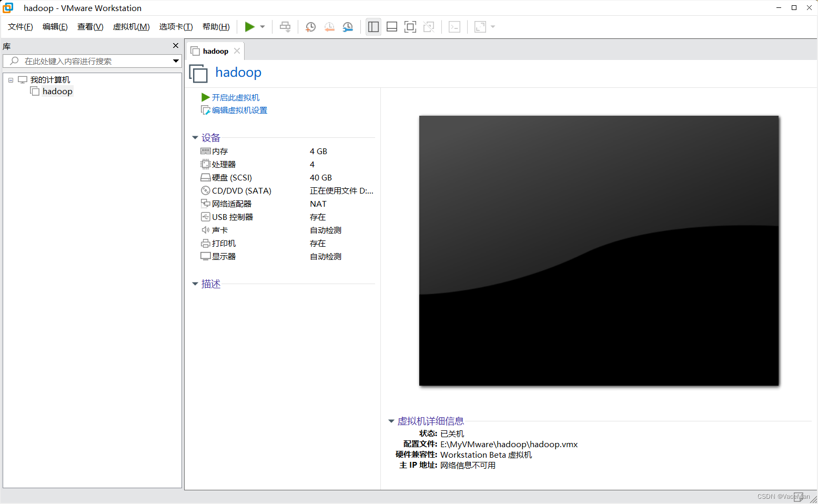Select hadoop in the 我的计算机 tree
Image resolution: width=818 pixels, height=504 pixels.
pos(57,91)
